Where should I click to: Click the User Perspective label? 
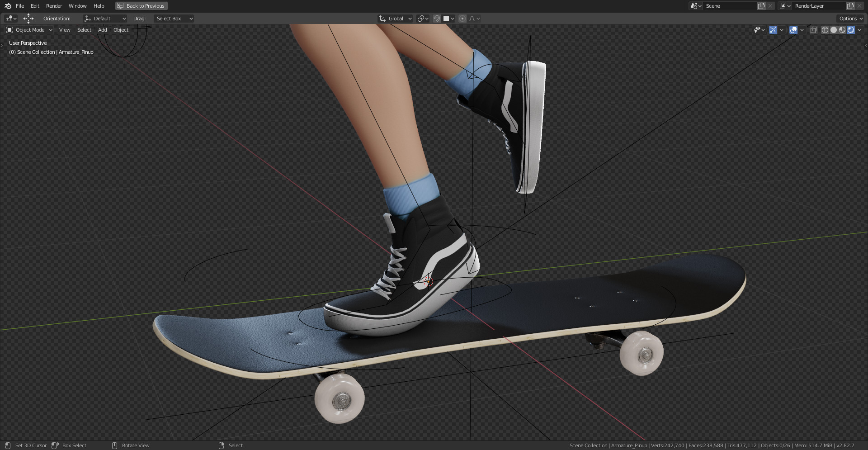[28, 43]
